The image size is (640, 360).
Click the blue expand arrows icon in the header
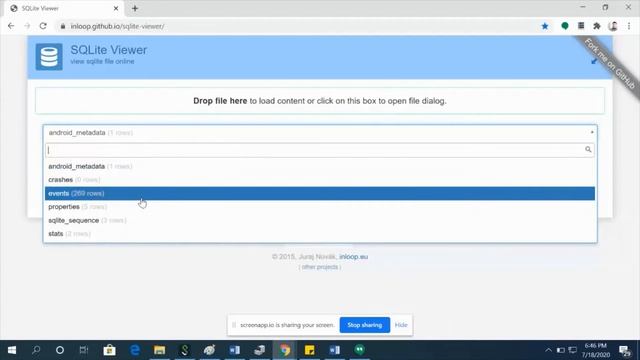tap(594, 61)
